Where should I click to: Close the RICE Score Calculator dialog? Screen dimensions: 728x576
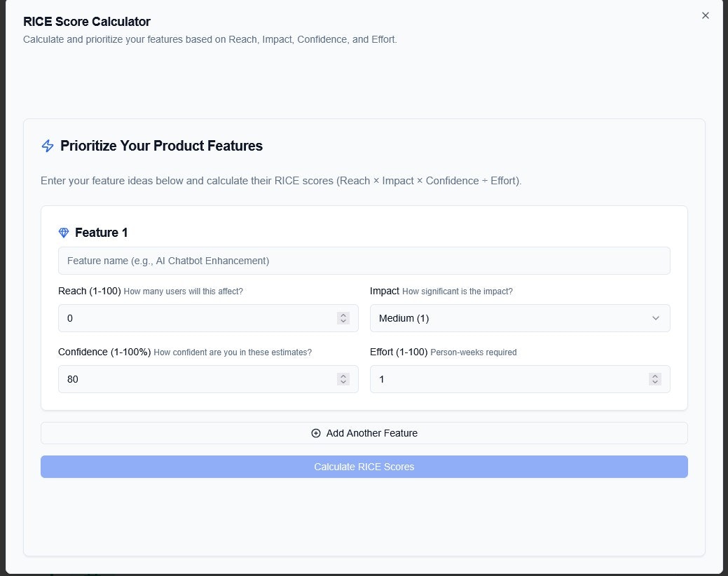pyautogui.click(x=706, y=15)
